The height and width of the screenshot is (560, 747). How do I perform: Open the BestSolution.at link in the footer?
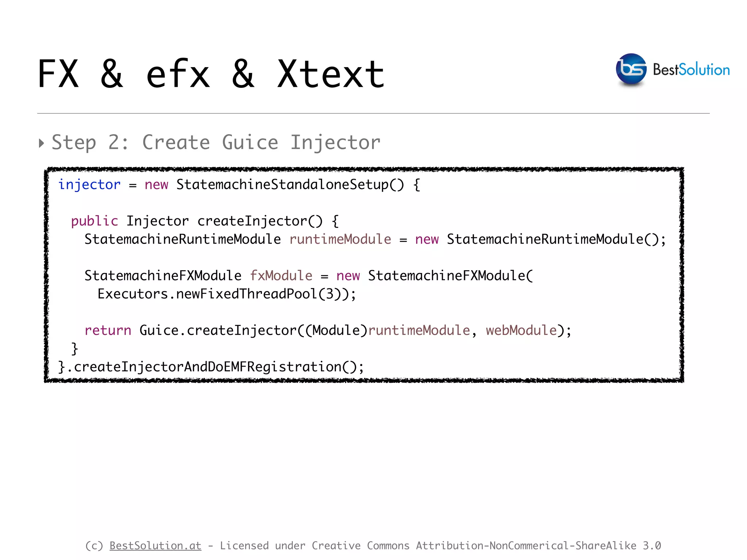155,545
